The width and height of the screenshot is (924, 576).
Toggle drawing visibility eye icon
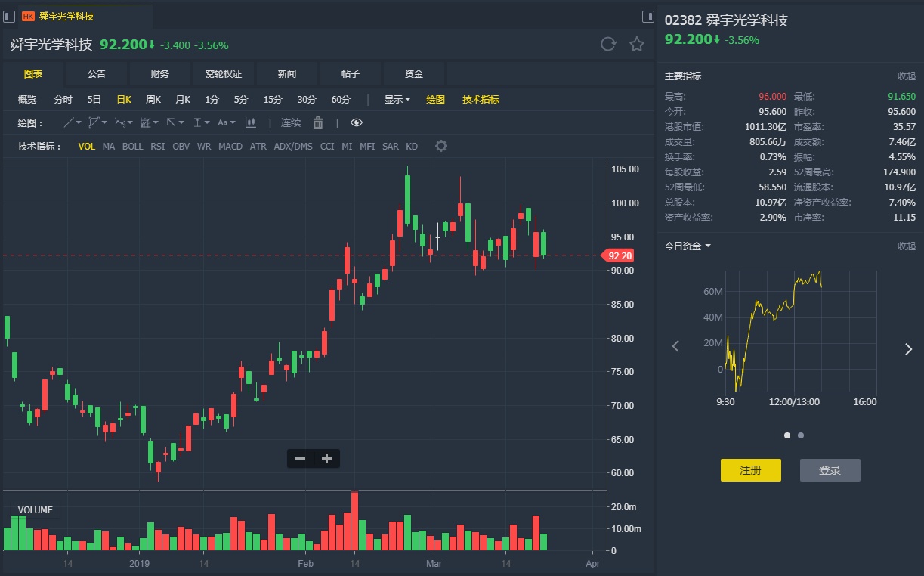[357, 122]
